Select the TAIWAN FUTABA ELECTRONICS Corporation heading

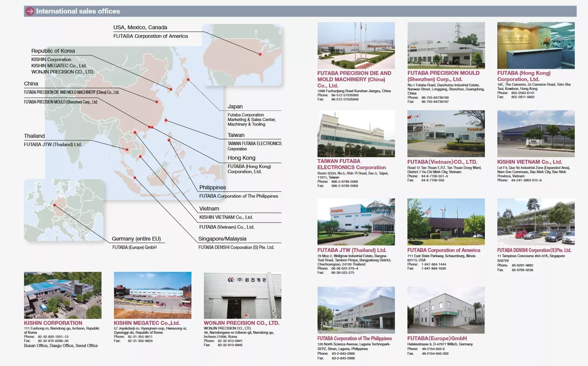[x=351, y=164]
